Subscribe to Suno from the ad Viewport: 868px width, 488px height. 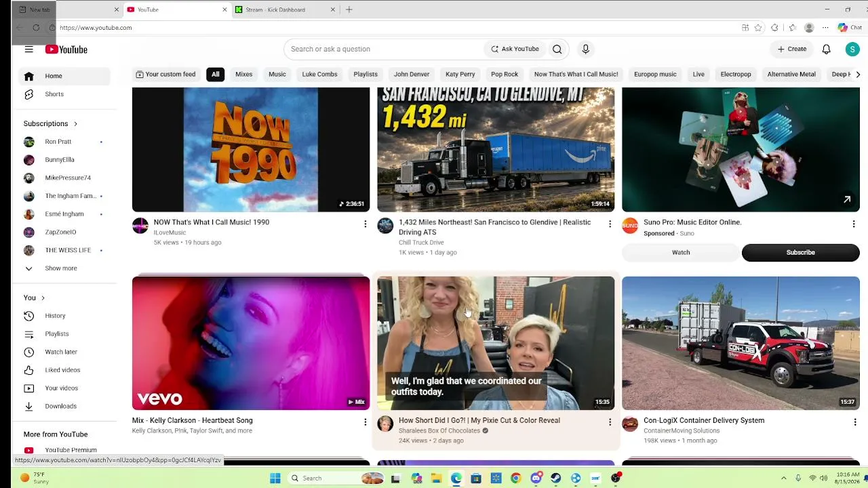pyautogui.click(x=801, y=253)
